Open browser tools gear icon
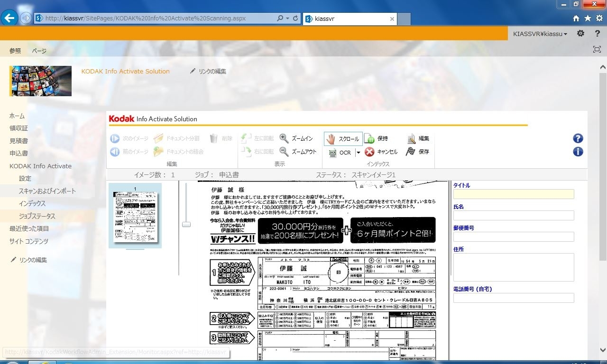 (x=599, y=18)
